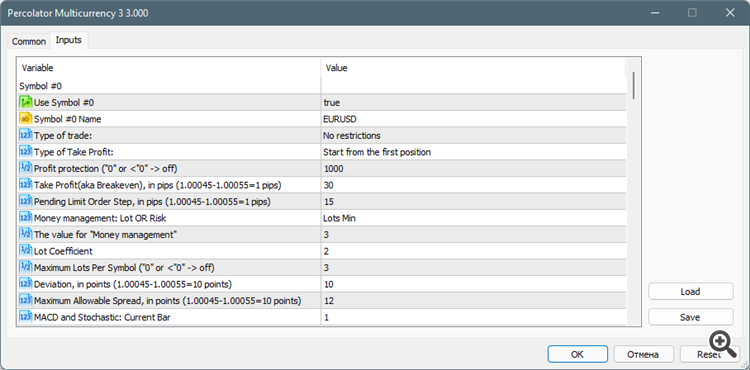This screenshot has width=750, height=370.
Task: Open the 'Start from the first position' value list
Action: [473, 152]
